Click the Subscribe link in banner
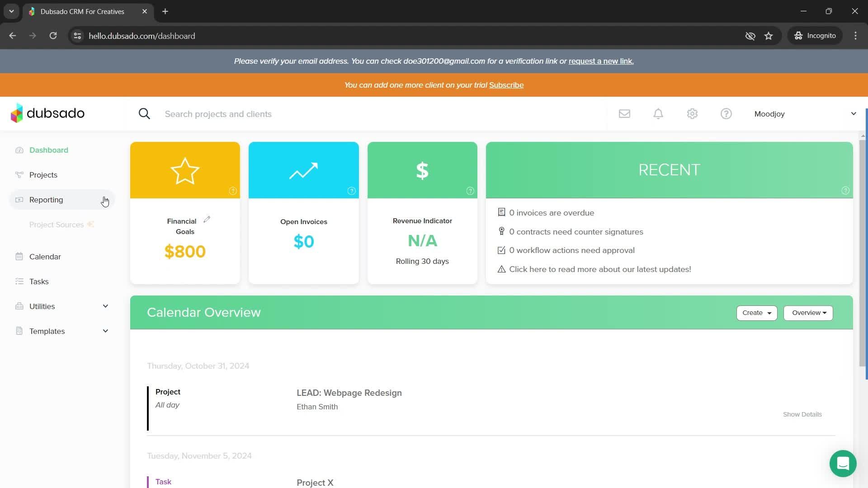 coord(506,85)
